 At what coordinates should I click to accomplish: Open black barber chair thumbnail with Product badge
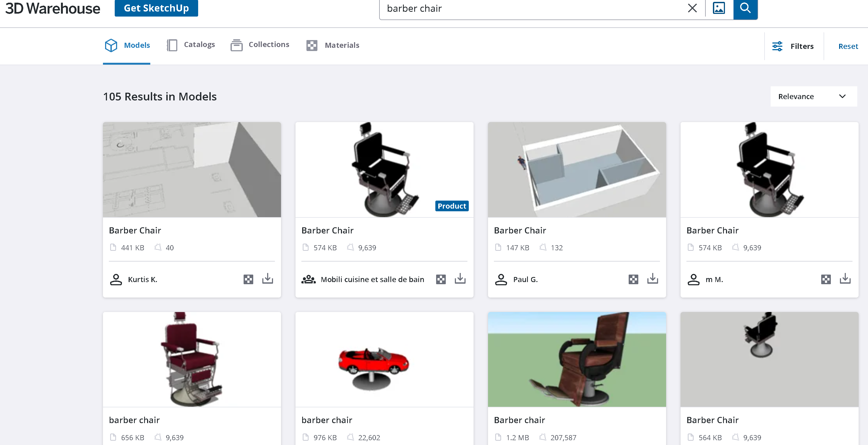pos(384,169)
